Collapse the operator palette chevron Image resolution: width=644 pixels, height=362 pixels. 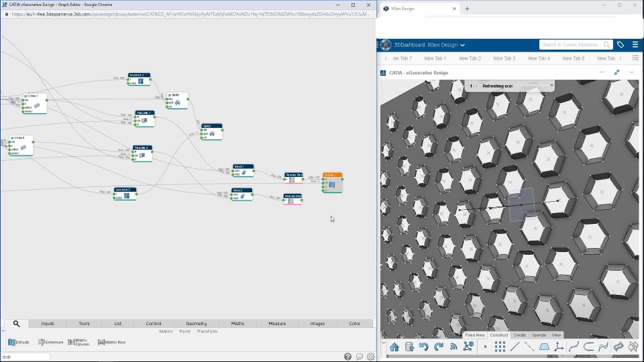click(3, 330)
